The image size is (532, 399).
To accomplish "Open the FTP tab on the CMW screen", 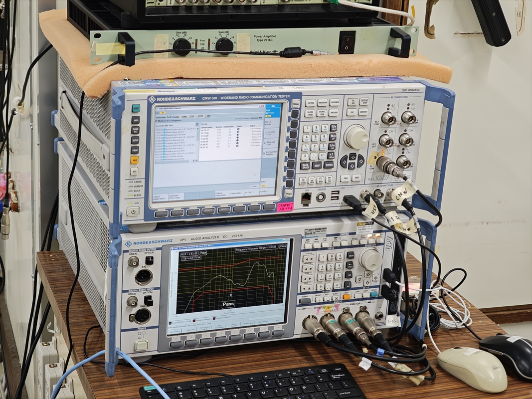I will tap(191, 116).
